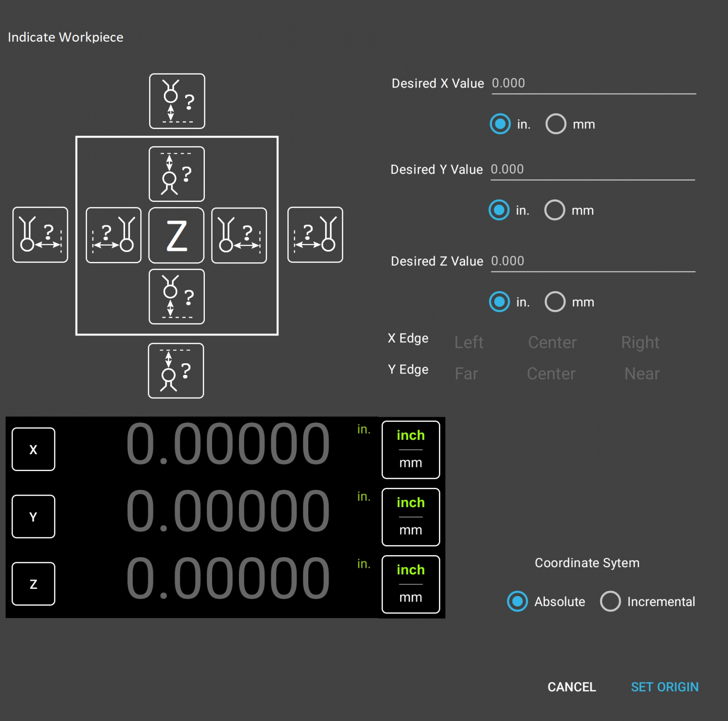Select the outer top Y edge probe icon
The image size is (728, 721).
click(x=177, y=101)
